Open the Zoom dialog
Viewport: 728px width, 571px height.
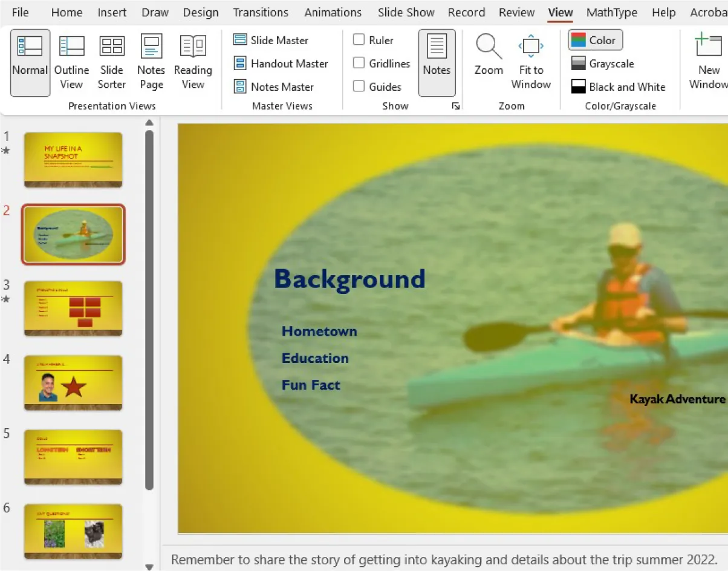488,60
